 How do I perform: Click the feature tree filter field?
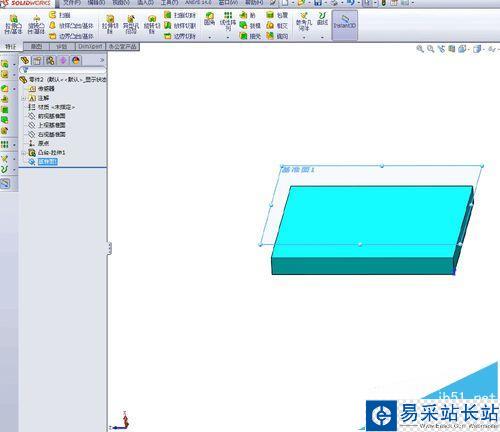coord(63,70)
